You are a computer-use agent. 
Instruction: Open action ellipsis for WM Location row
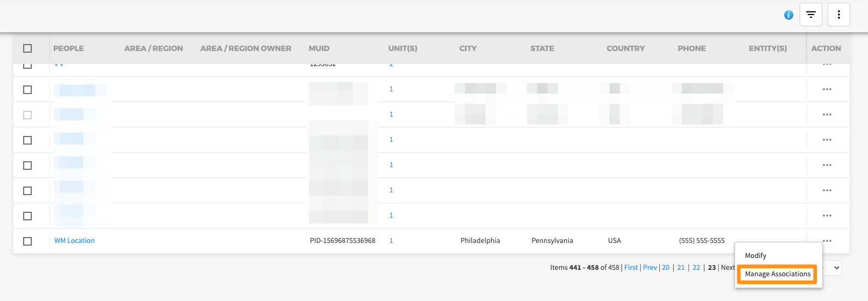[827, 240]
